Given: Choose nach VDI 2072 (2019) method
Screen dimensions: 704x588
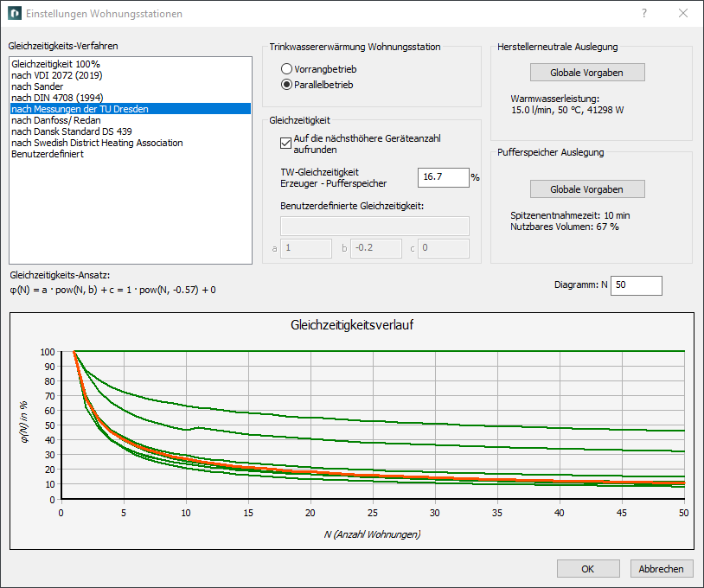Looking at the screenshot, I should pos(131,75).
